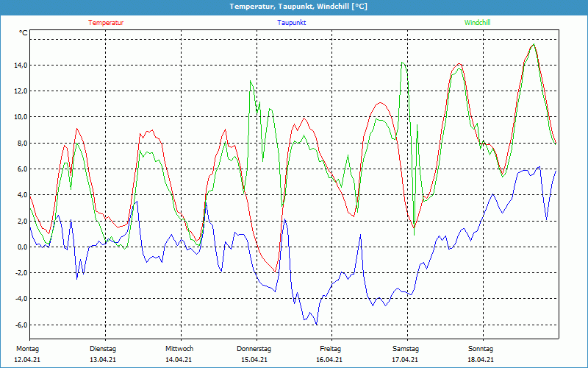This screenshot has height=368, width=588.
Task: Click the °C axis unit label
Action: pyautogui.click(x=24, y=33)
